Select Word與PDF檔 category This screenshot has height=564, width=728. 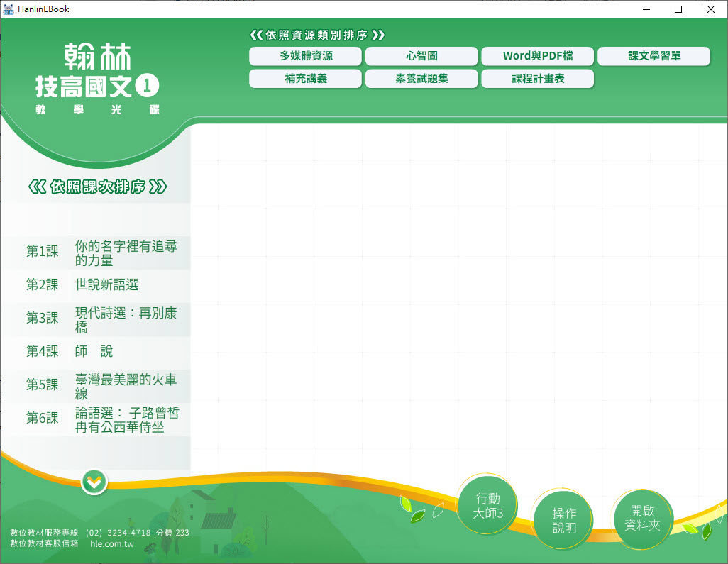pos(538,56)
